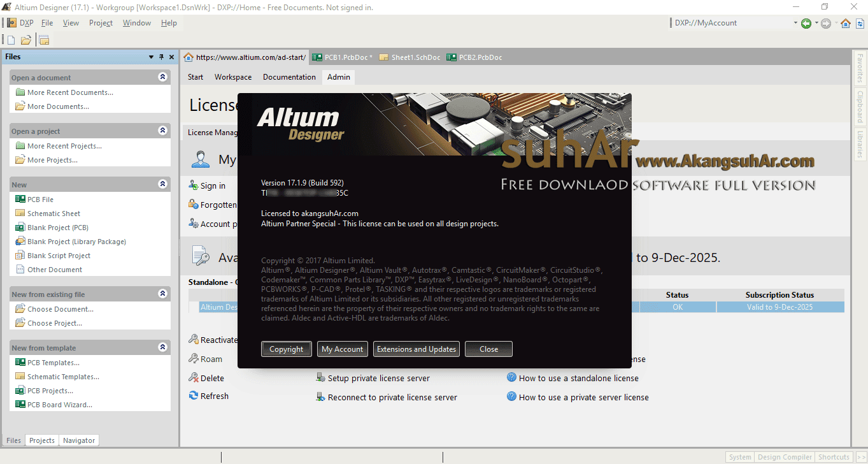Click the Sign in link

click(208, 185)
